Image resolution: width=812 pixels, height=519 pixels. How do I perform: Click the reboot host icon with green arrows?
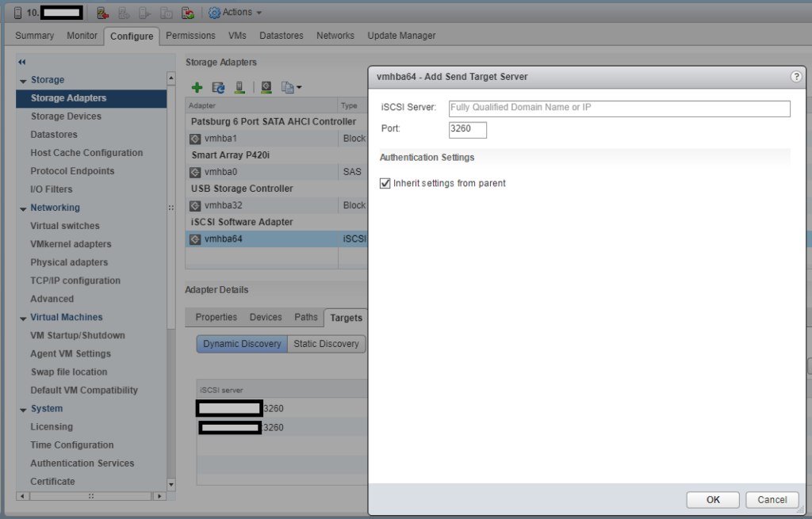coord(187,13)
